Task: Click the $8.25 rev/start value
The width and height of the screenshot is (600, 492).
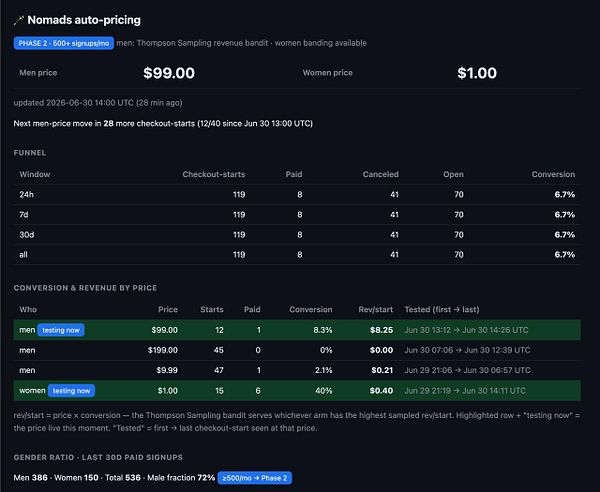Action: tap(381, 330)
